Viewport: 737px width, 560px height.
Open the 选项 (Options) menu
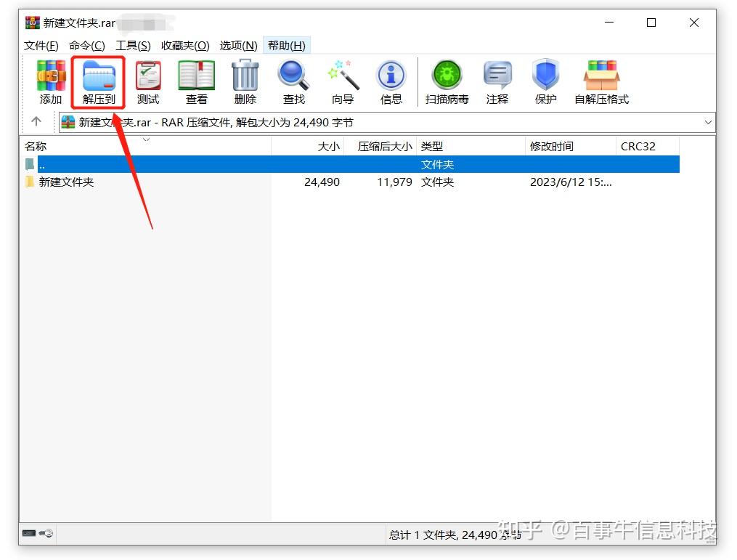(239, 45)
